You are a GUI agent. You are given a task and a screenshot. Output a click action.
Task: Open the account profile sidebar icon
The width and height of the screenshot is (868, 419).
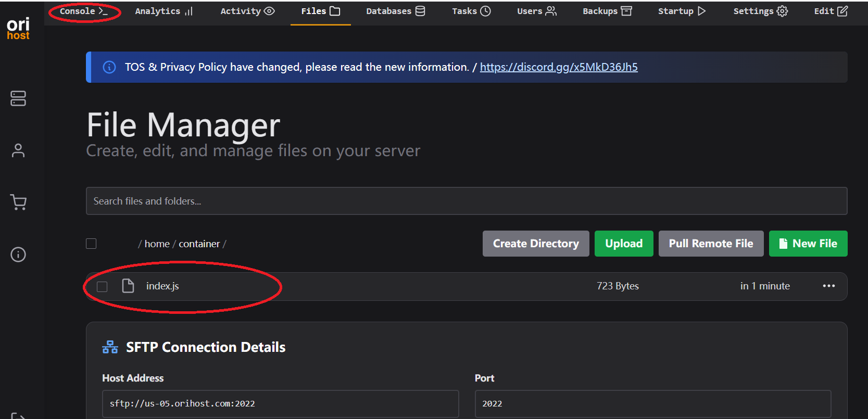click(x=18, y=150)
